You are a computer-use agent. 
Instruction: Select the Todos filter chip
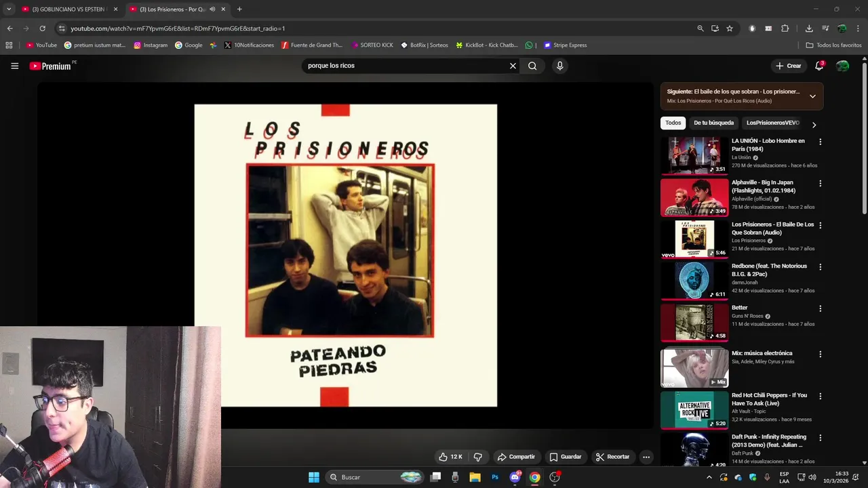tap(673, 123)
